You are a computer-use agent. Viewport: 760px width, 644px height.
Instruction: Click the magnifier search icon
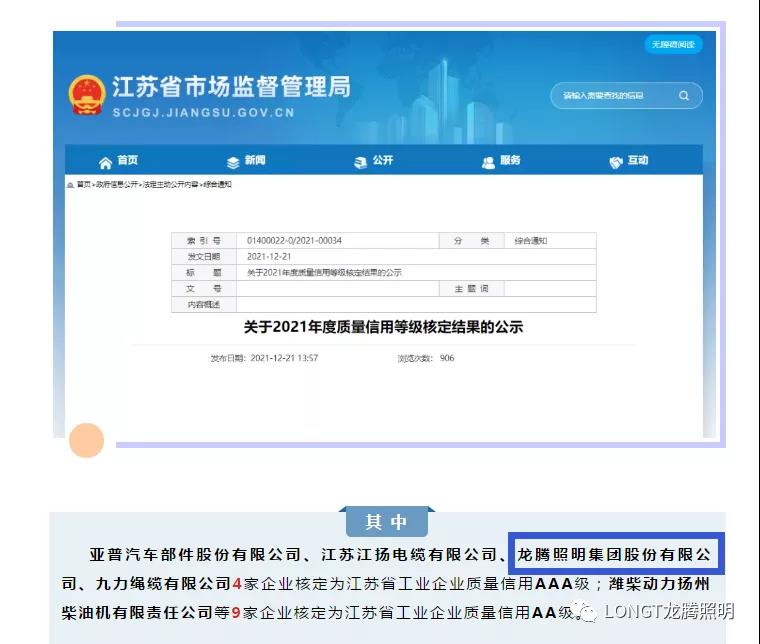tap(684, 95)
